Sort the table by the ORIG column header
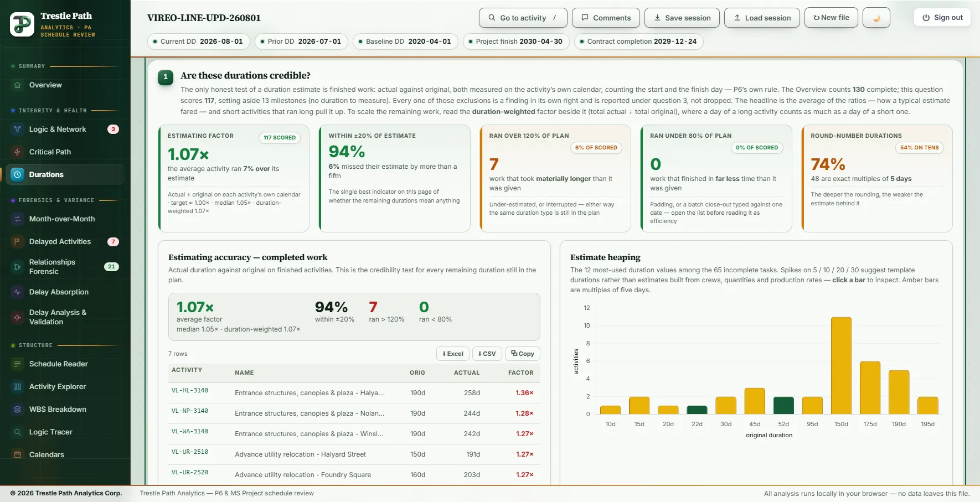The height and width of the screenshot is (502, 980). pos(417,373)
